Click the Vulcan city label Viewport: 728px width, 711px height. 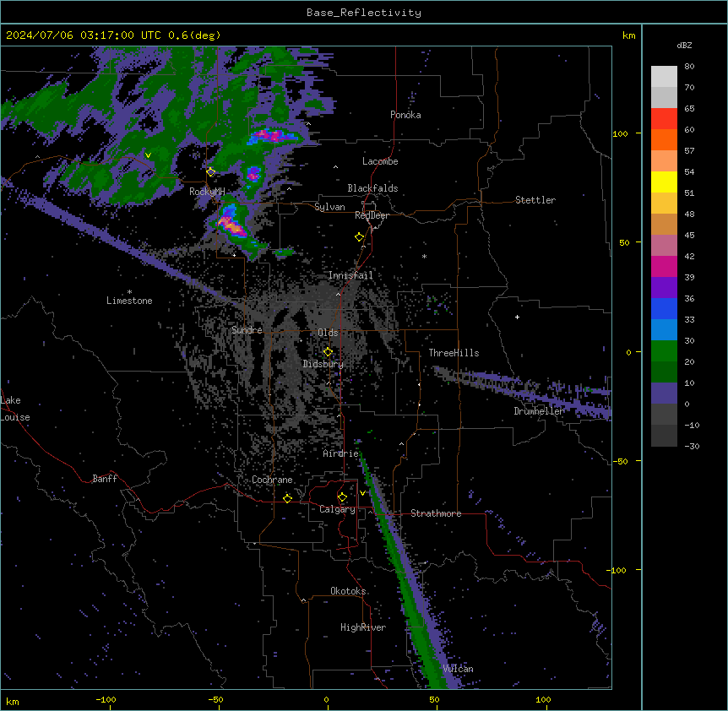[459, 669]
